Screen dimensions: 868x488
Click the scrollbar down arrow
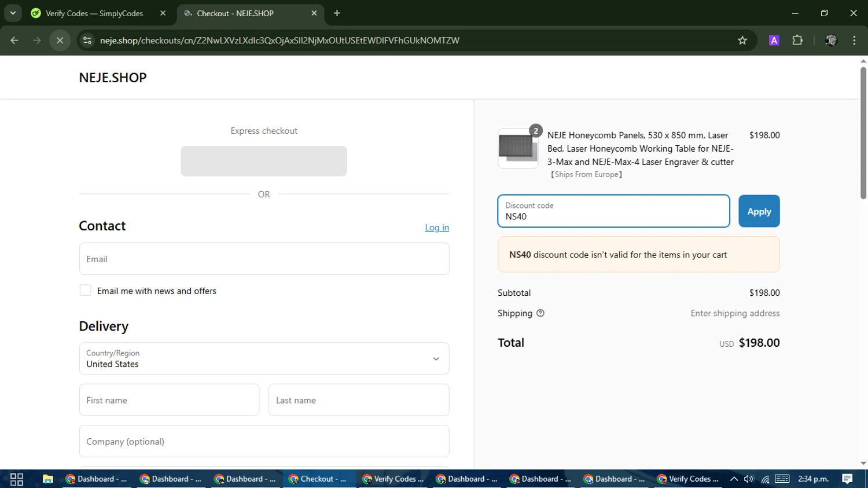863,464
